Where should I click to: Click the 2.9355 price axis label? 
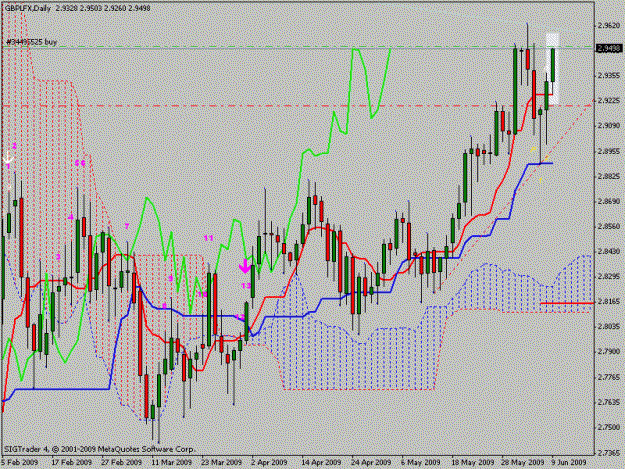[x=609, y=75]
